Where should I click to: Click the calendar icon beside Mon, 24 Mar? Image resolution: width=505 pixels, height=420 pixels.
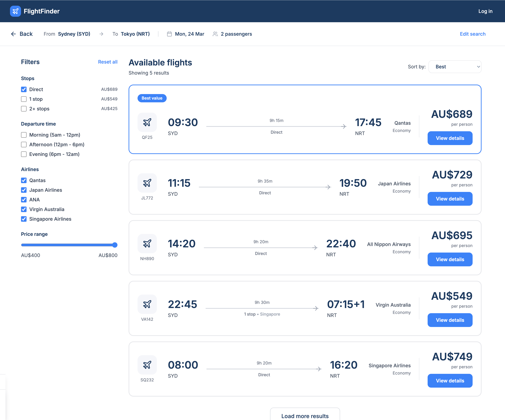pyautogui.click(x=169, y=34)
